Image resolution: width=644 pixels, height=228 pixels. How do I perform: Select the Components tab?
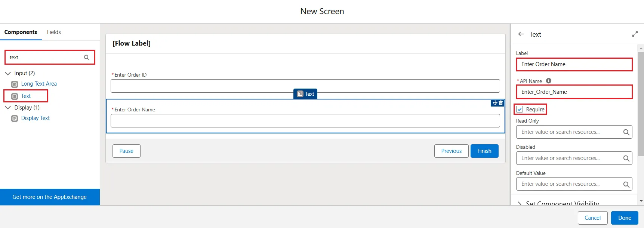pos(21,32)
